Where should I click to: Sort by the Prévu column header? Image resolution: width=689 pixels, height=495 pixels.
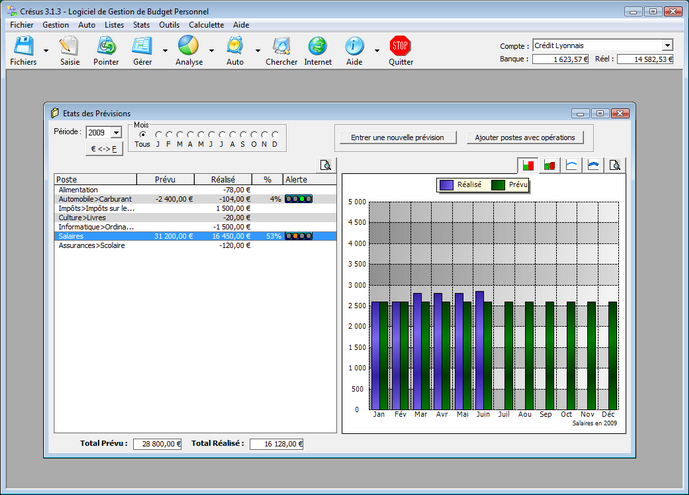coord(165,179)
